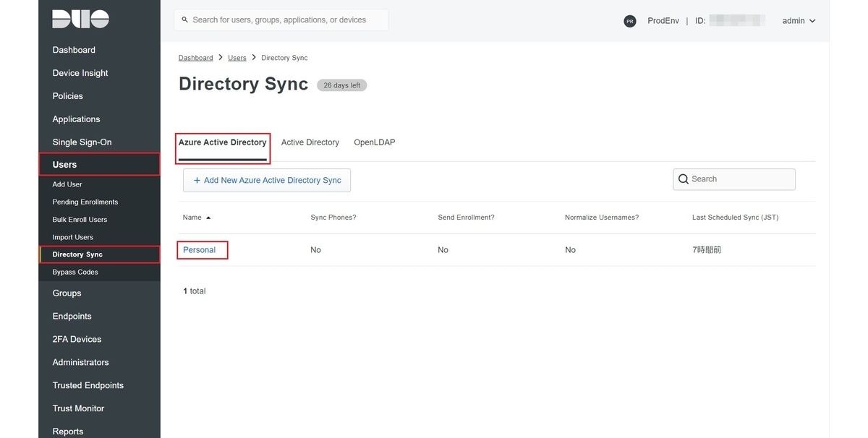Click the Normalize Usernames? column header
Screen dimensions: 868x438
602,218
